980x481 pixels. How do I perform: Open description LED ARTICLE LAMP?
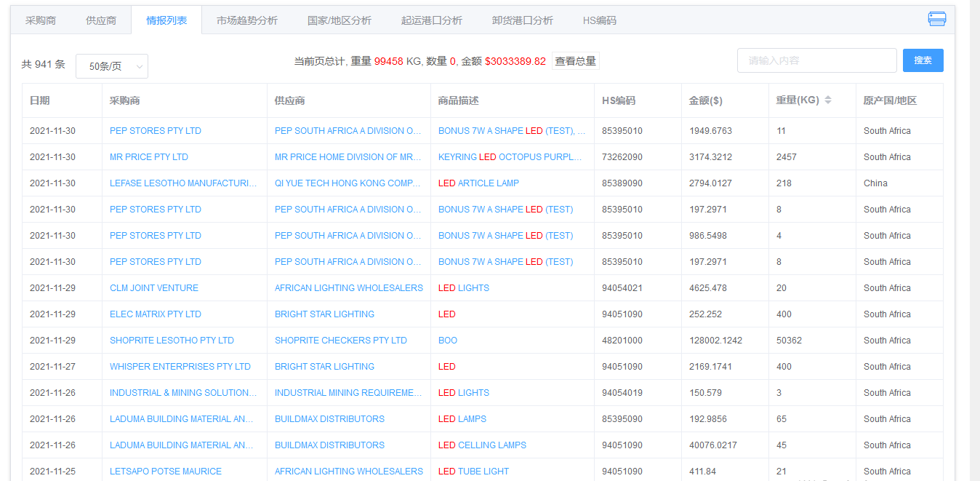tap(478, 183)
